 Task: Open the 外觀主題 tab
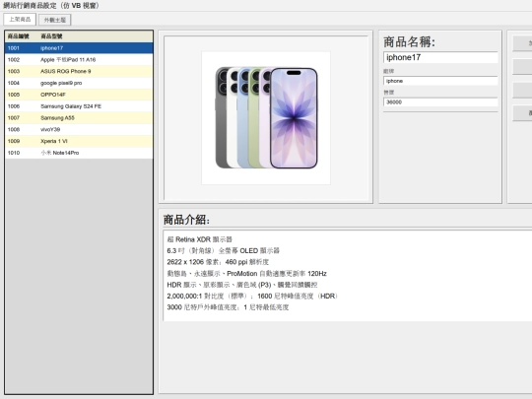point(54,20)
